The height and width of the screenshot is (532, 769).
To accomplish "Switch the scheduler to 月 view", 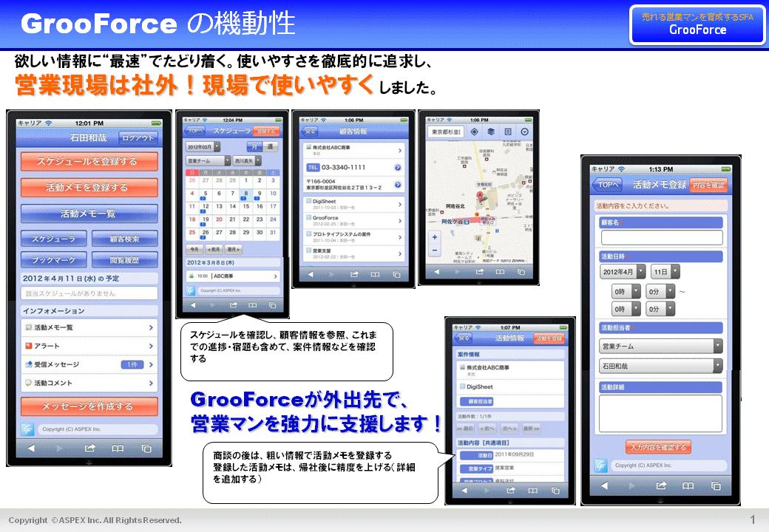I will point(254,146).
